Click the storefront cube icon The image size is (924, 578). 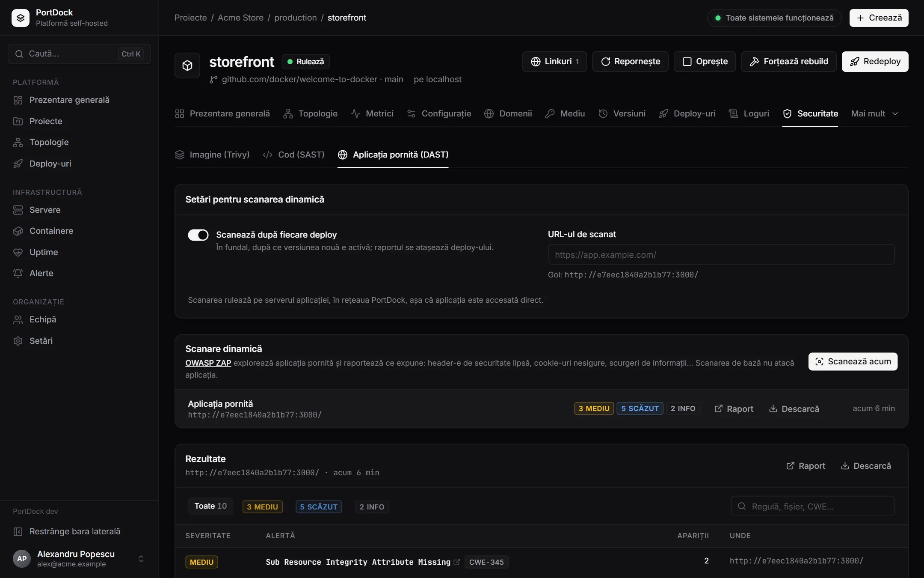pos(187,66)
